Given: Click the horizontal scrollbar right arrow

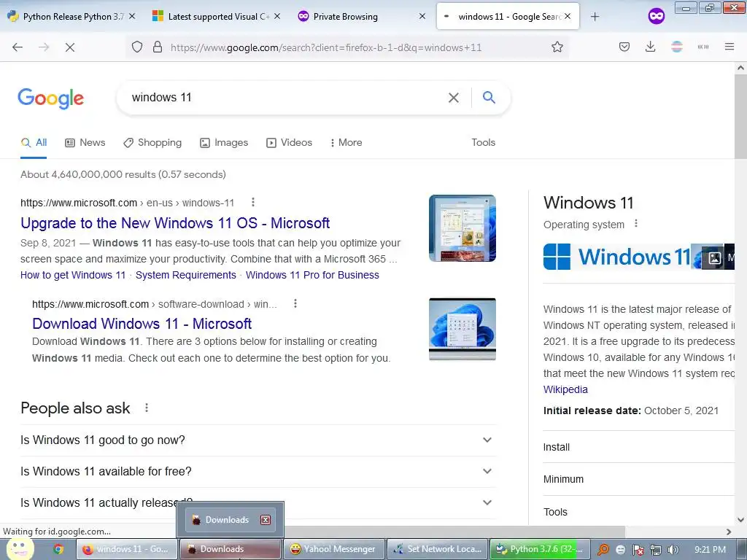Looking at the screenshot, I should point(729,532).
